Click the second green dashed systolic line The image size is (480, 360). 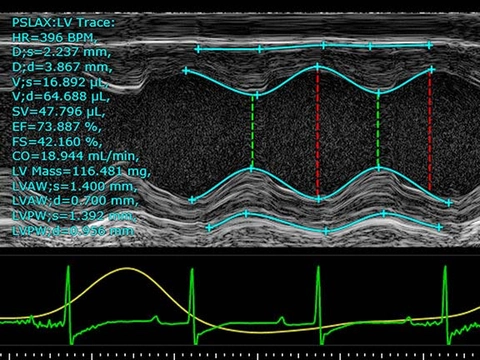(378, 131)
